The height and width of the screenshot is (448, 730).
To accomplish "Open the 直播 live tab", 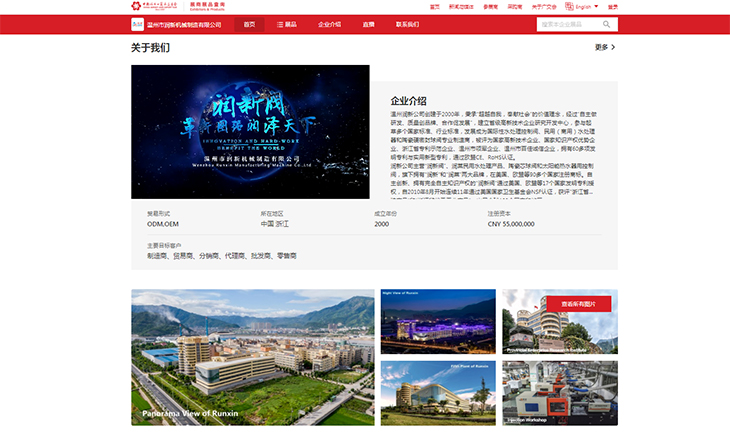I will pos(368,24).
